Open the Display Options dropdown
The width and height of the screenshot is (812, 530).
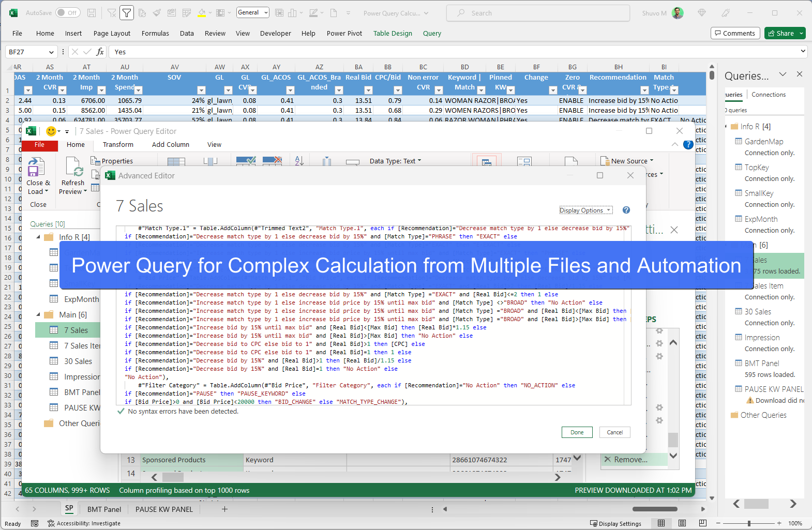pos(585,210)
